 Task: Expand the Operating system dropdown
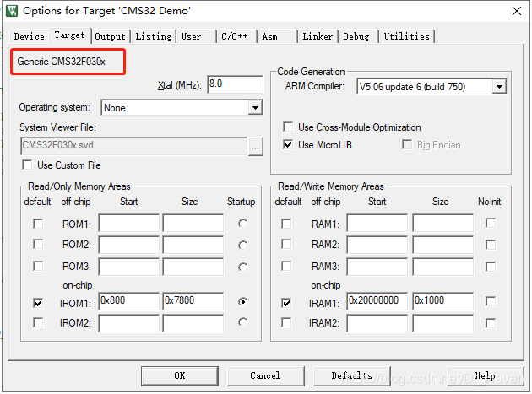[x=255, y=108]
